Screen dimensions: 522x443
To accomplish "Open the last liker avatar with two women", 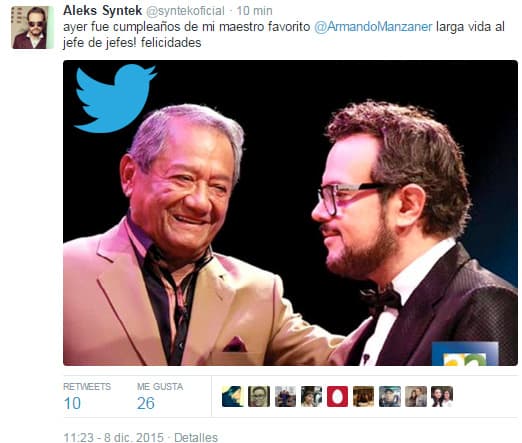I will click(x=442, y=396).
